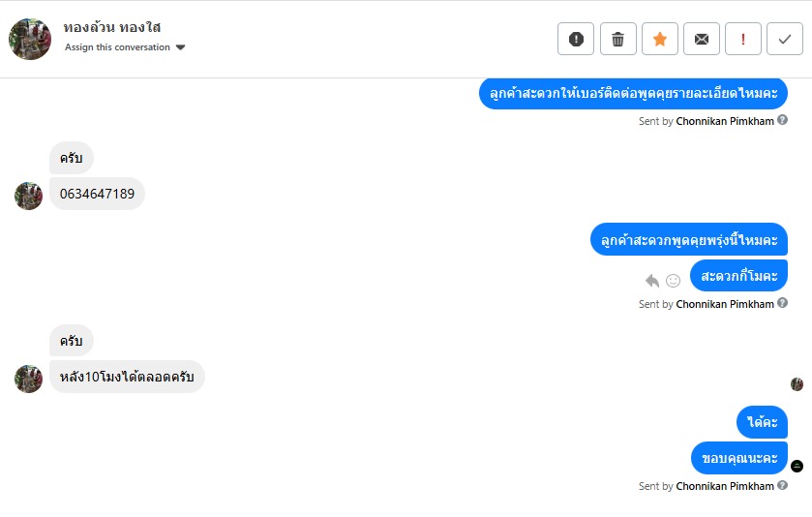Click the small seen-receipt avatar on the right
The width and height of the screenshot is (812, 517).
coord(797,384)
